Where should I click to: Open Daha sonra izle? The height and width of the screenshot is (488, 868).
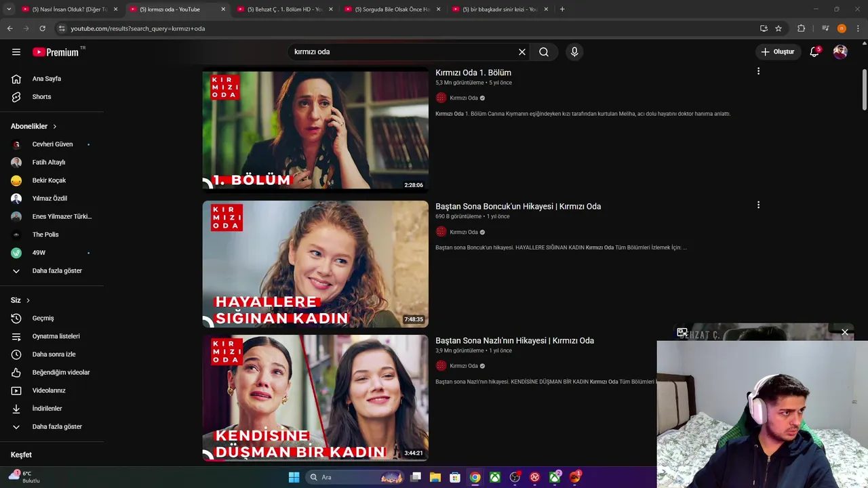[x=52, y=354]
